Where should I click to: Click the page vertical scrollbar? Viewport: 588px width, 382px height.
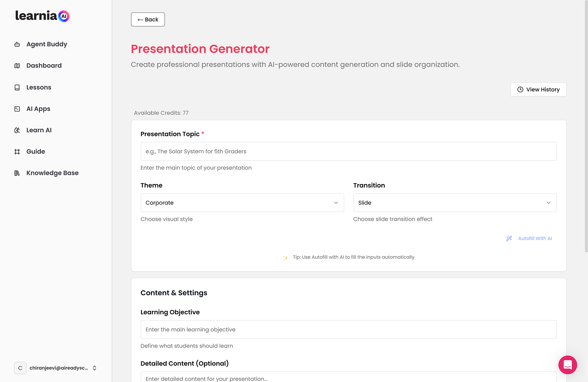586,126
